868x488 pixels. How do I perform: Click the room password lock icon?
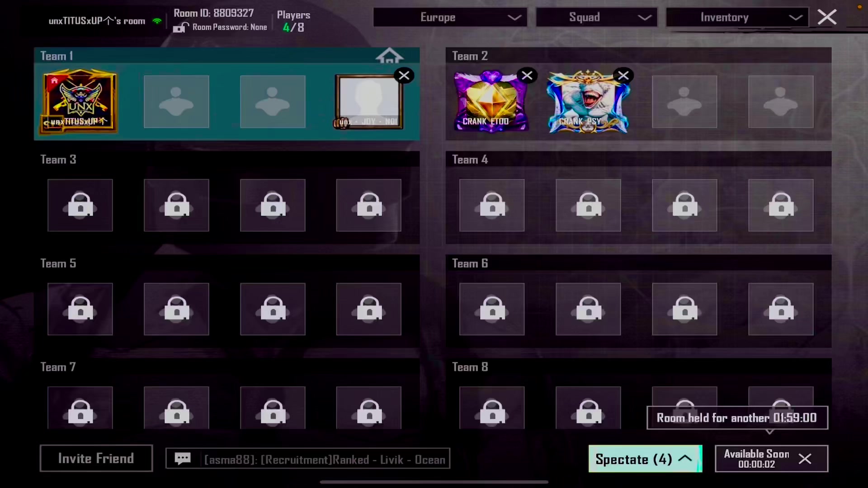click(180, 28)
